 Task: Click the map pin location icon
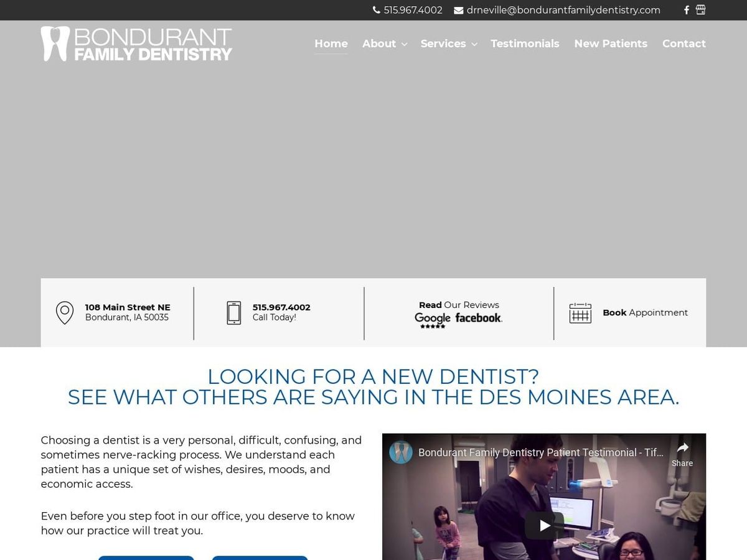[x=65, y=312]
